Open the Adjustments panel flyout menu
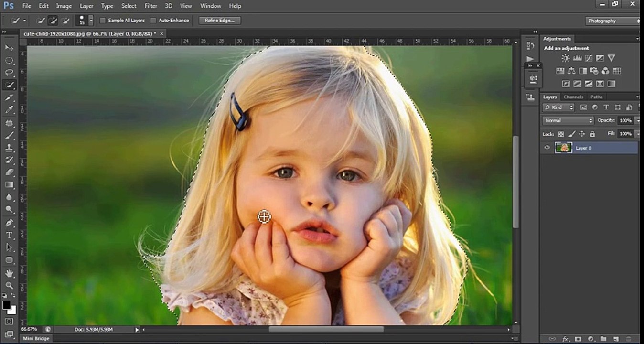This screenshot has width=644, height=344. click(x=637, y=39)
